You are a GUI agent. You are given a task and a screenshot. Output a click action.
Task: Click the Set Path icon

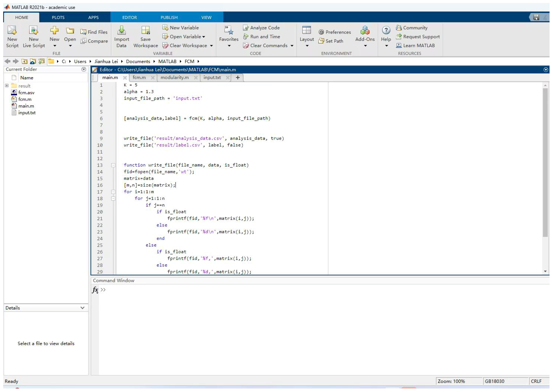[x=321, y=41]
